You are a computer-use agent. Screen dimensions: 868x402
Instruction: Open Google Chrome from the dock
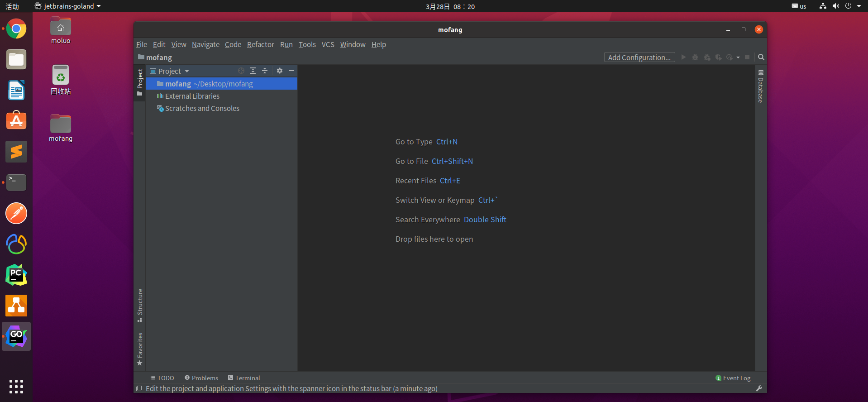click(16, 29)
